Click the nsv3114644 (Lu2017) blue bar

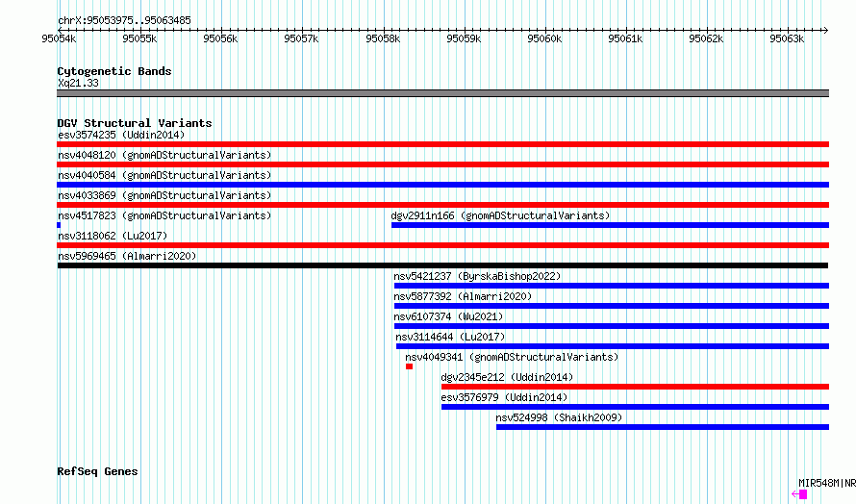coord(613,346)
